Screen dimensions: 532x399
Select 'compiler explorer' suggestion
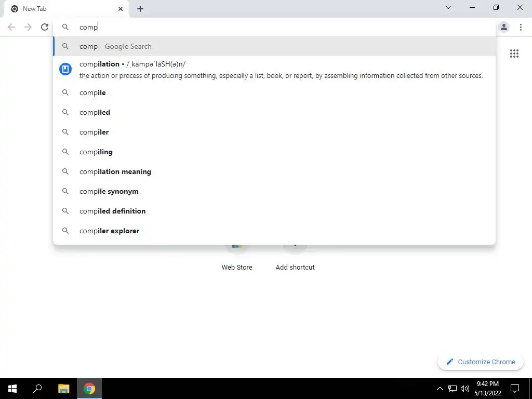274,230
